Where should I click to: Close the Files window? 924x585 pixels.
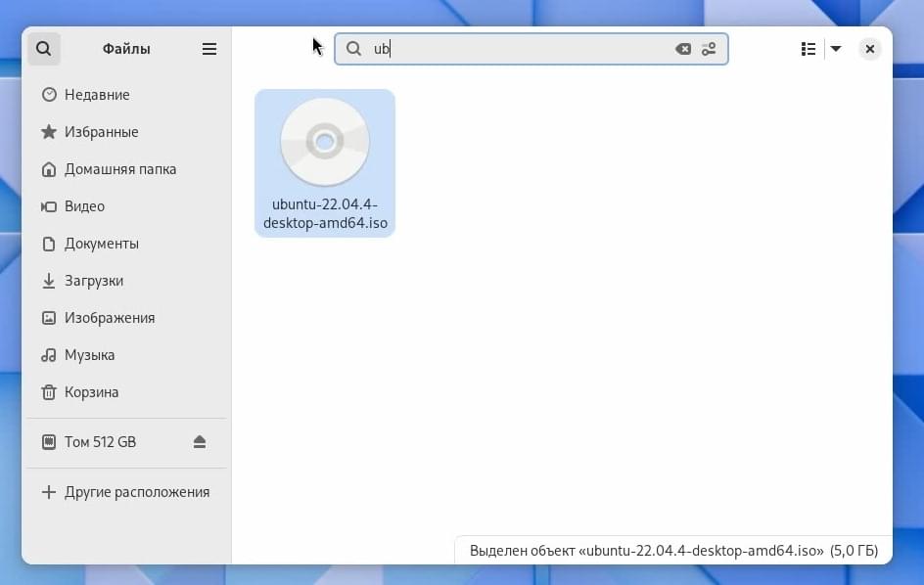tap(870, 49)
